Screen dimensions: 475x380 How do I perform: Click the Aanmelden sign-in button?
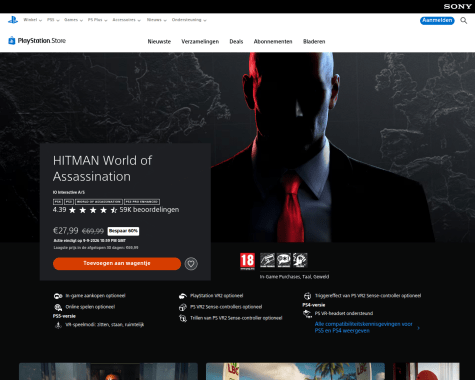click(x=437, y=21)
